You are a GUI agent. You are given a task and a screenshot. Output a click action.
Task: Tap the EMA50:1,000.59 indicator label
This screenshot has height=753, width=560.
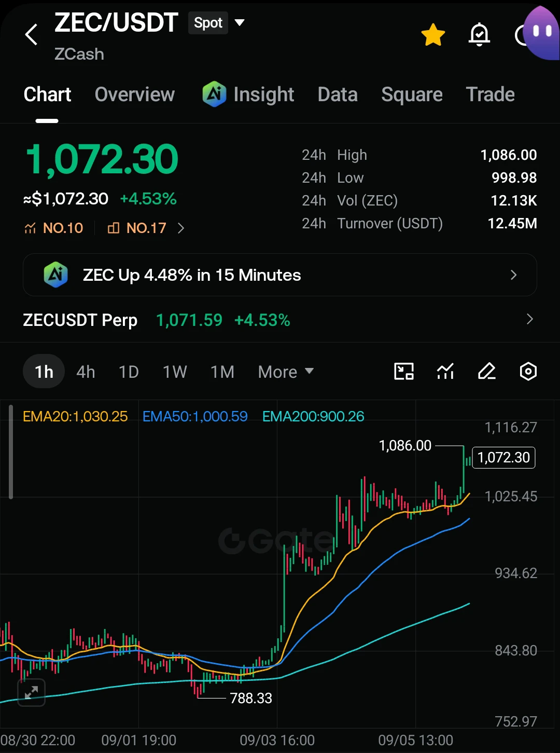[x=195, y=416]
